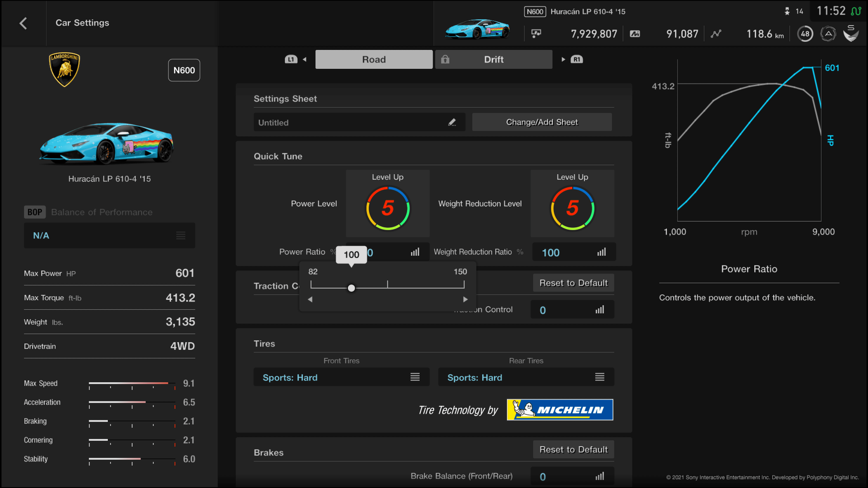The image size is (868, 488).
Task: Click the trophy count icon near 14
Action: (x=787, y=12)
